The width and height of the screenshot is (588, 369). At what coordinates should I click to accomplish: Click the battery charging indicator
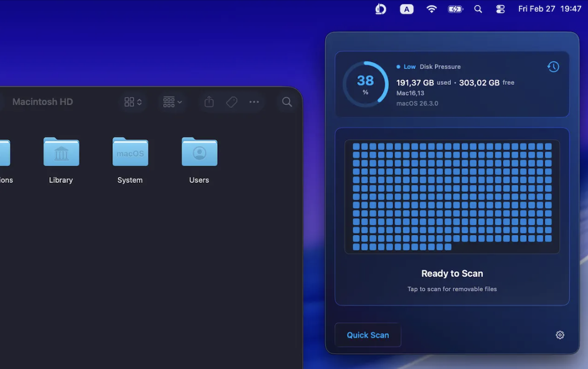point(455,9)
